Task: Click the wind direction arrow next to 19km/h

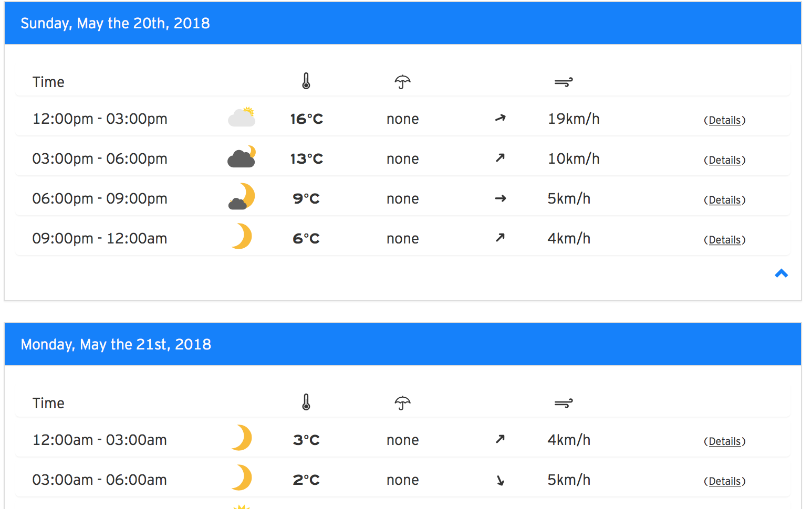Action: tap(501, 118)
